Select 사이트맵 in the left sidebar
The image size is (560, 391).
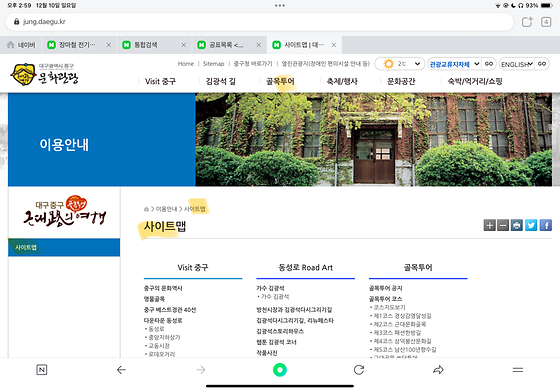64,247
